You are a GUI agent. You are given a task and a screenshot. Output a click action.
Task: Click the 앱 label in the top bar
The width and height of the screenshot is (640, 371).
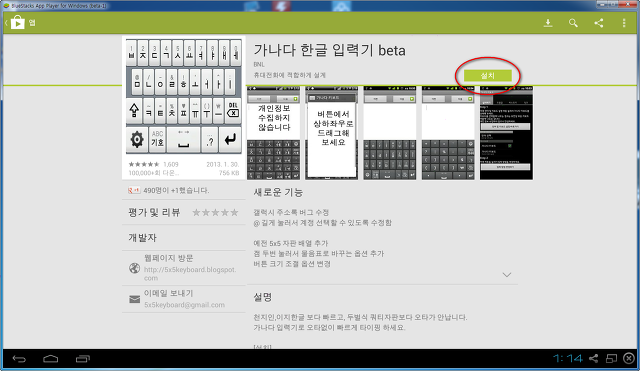pyautogui.click(x=32, y=23)
